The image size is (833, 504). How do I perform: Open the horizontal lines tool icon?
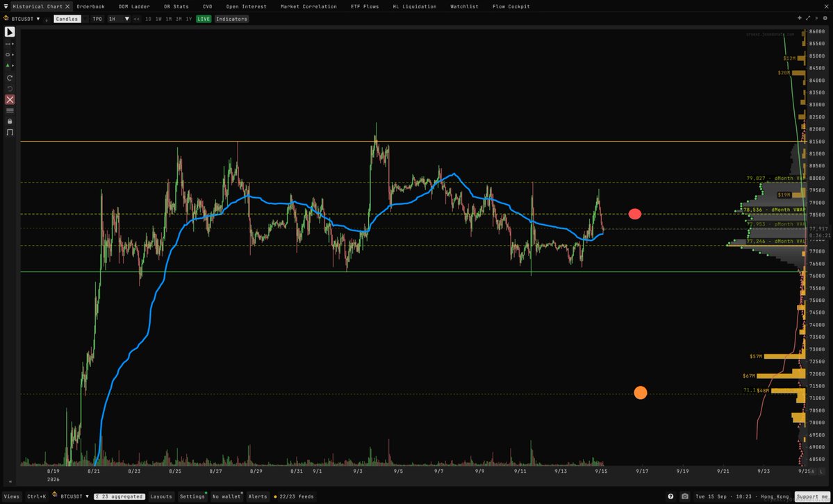tap(10, 110)
